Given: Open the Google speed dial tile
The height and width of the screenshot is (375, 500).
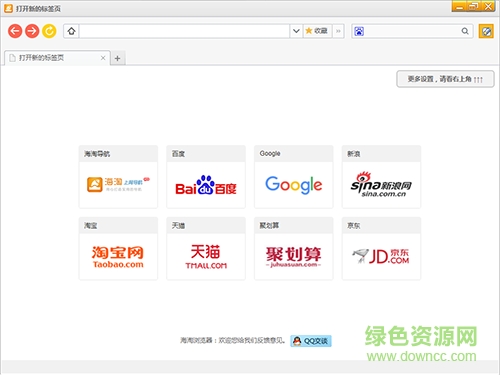Looking at the screenshot, I should (294, 177).
